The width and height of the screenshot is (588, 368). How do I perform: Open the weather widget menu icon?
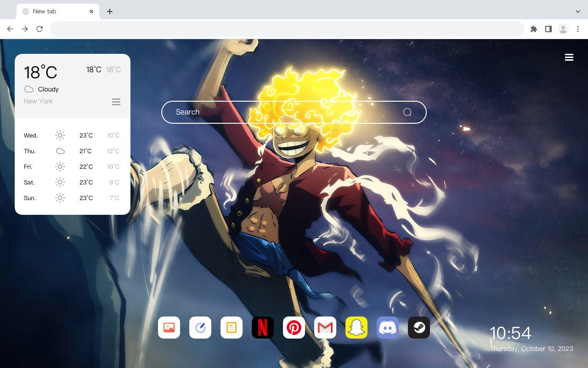tap(116, 102)
